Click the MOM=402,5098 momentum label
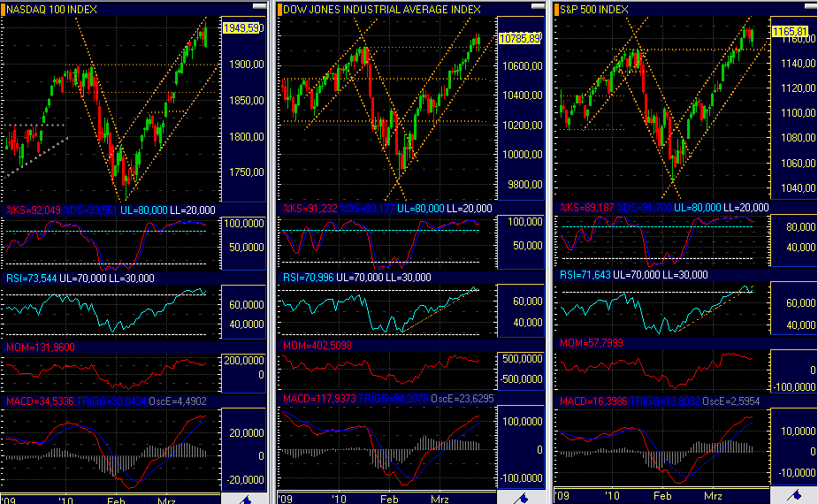818x504 pixels. [317, 346]
